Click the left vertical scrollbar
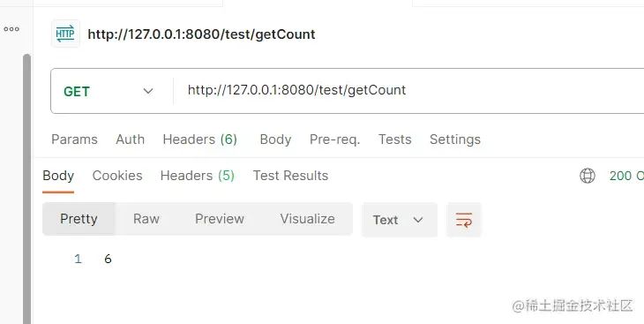 coord(26,189)
